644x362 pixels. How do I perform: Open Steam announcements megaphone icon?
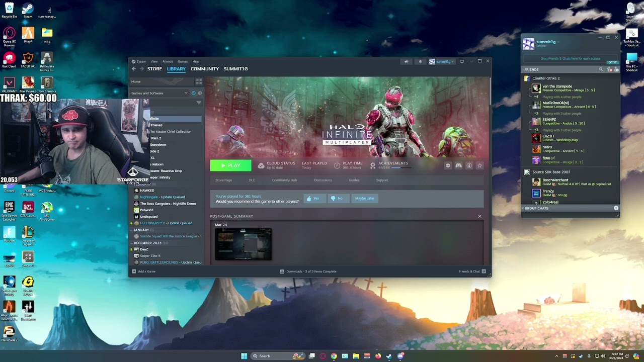click(406, 61)
